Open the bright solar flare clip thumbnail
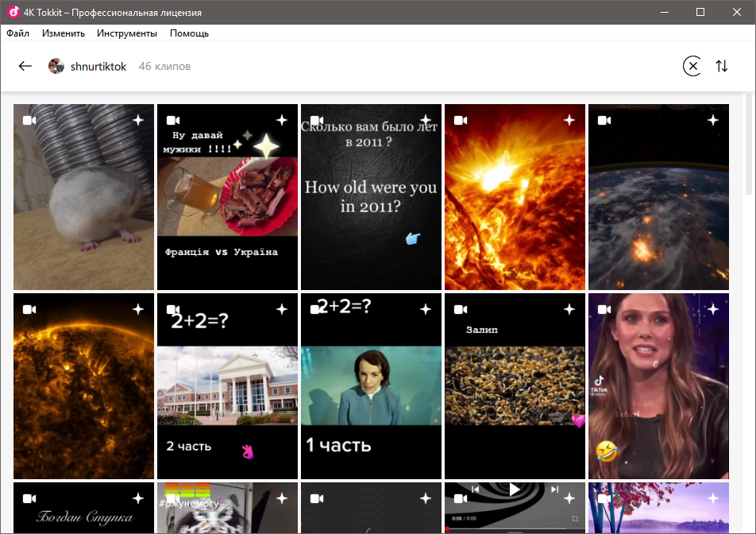This screenshot has height=534, width=756. point(515,197)
